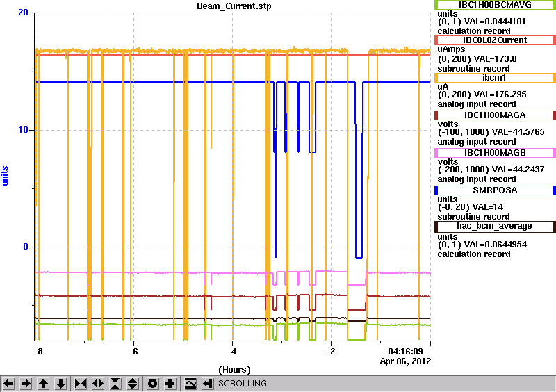Select the SMRPOSA blue curve legend

(x=495, y=190)
